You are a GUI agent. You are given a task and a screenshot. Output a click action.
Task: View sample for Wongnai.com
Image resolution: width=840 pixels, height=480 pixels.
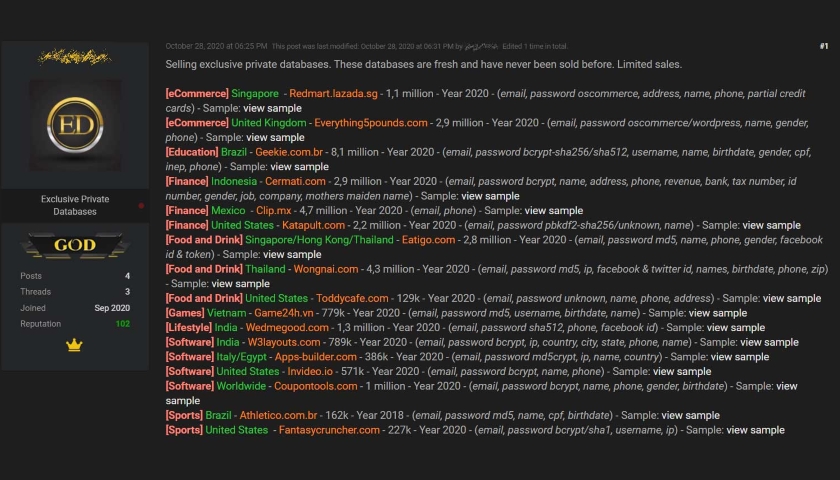(241, 284)
